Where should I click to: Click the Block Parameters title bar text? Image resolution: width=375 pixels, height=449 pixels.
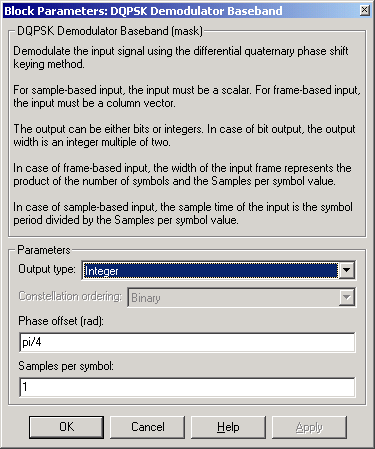143,11
